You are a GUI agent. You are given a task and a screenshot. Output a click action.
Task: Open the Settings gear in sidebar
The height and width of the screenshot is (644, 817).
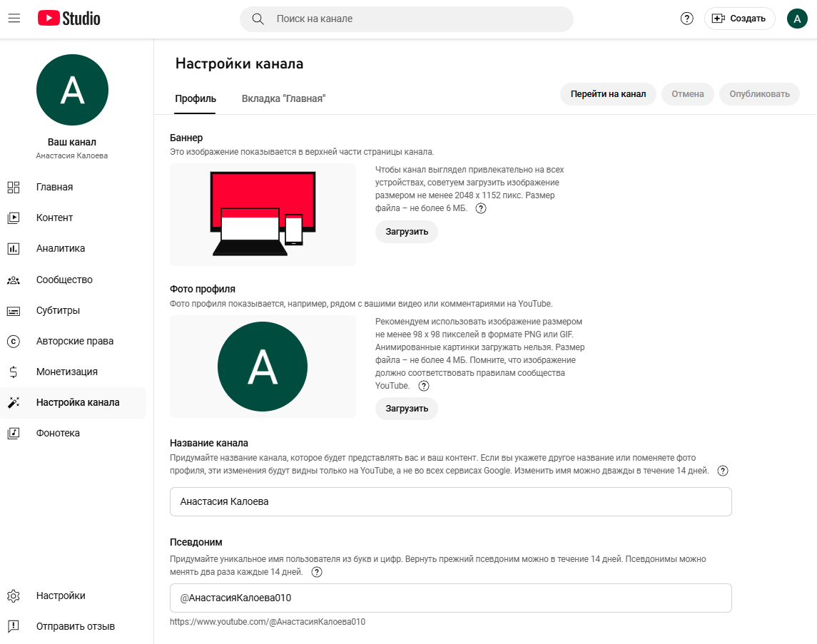14,596
